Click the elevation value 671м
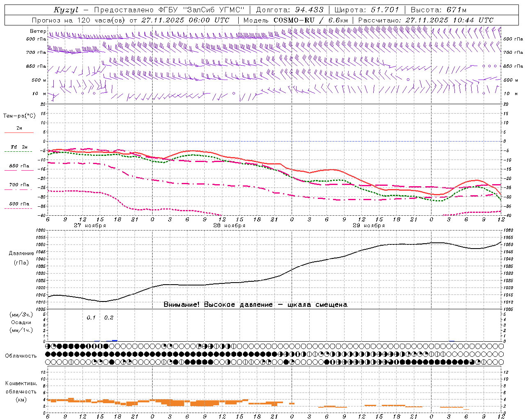 456,10
